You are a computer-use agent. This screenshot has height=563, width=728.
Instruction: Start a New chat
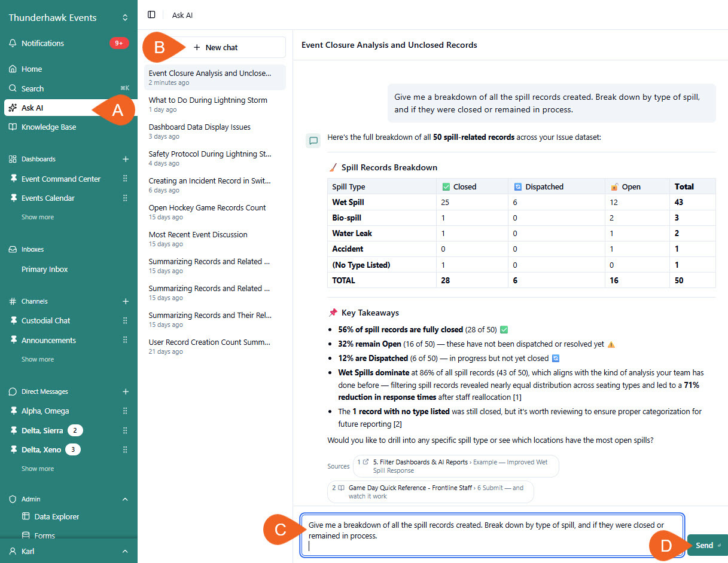[215, 47]
